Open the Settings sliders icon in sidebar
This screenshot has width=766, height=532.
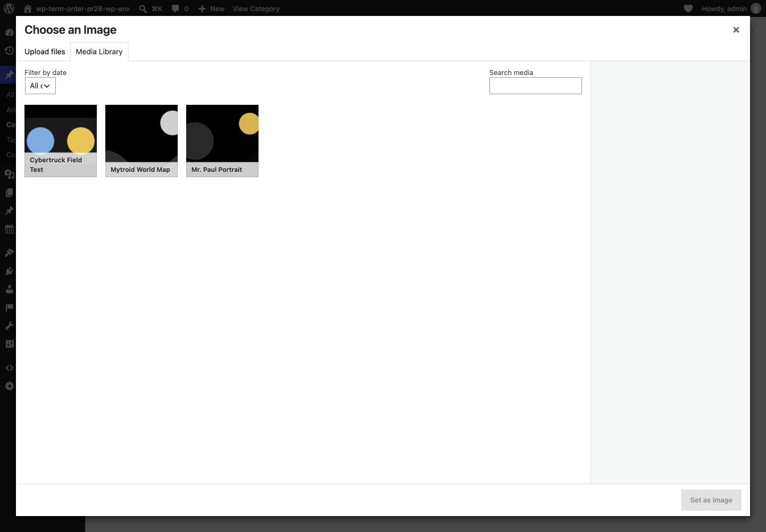pyautogui.click(x=9, y=344)
